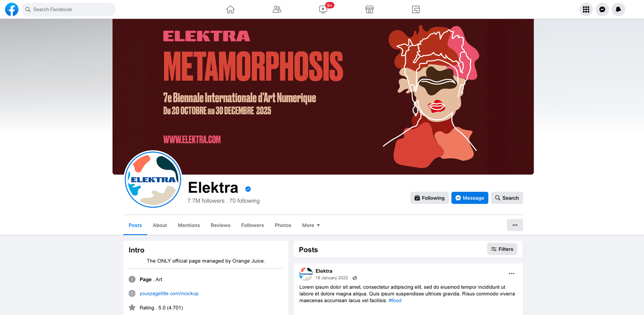Click the Search Facebook input field
Screen dimensions: 644x315
pos(68,9)
